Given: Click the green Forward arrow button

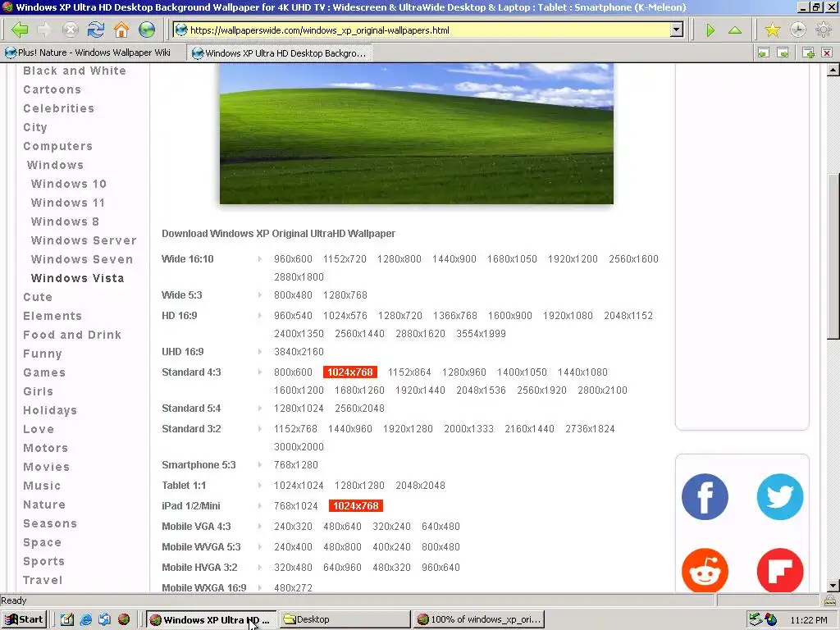Looking at the screenshot, I should pyautogui.click(x=45, y=30).
